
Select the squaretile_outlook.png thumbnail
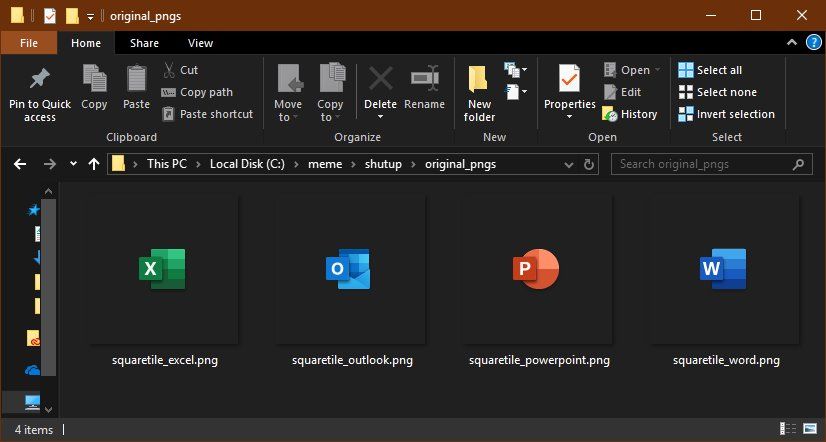[x=349, y=269]
